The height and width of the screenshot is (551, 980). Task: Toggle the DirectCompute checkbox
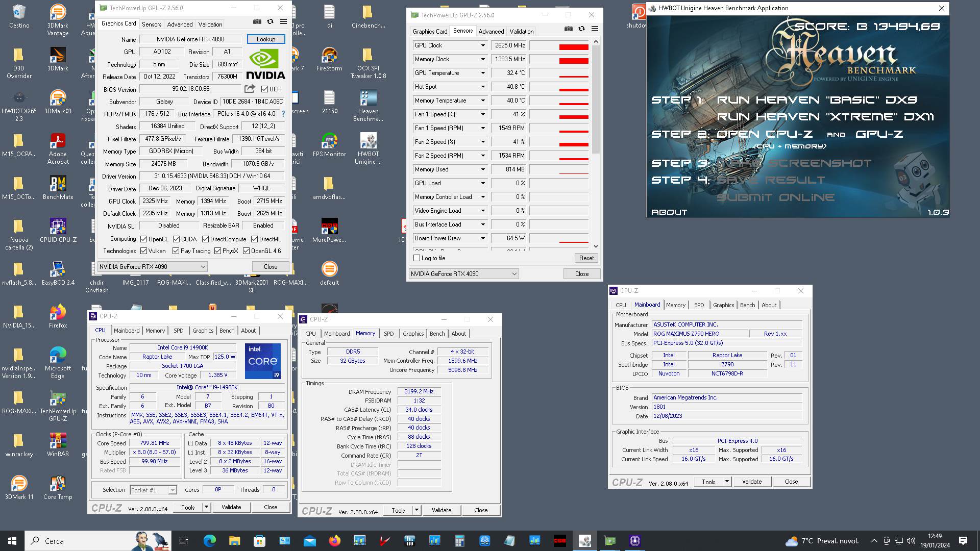point(205,239)
